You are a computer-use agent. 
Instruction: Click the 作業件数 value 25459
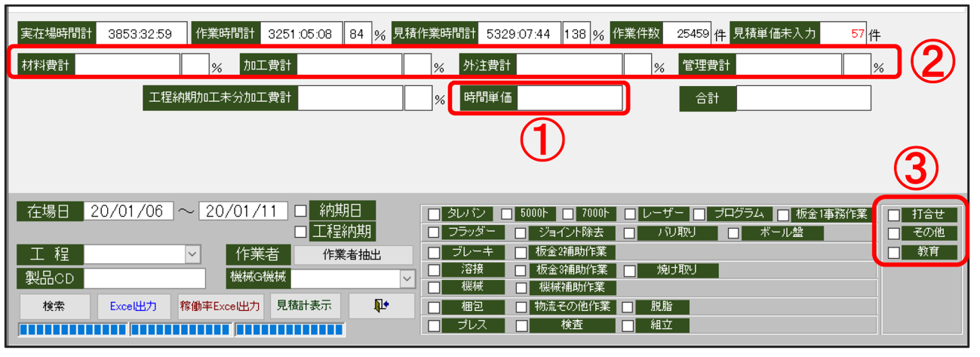688,34
